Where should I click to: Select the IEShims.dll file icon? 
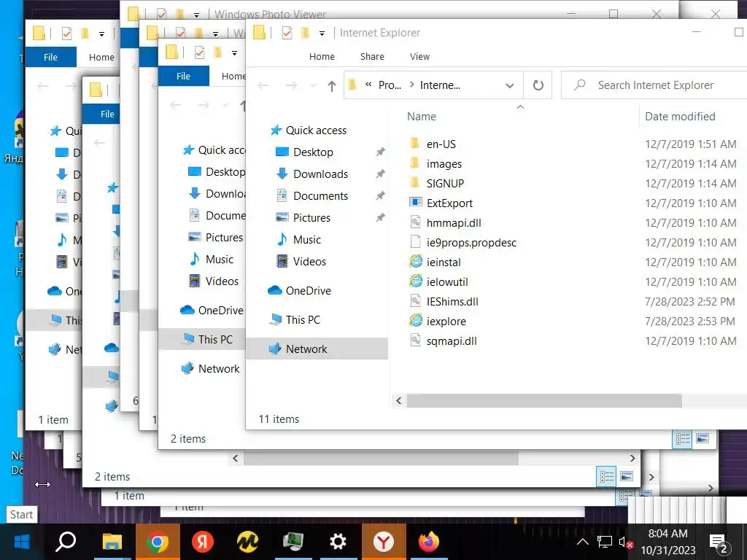[x=415, y=301]
